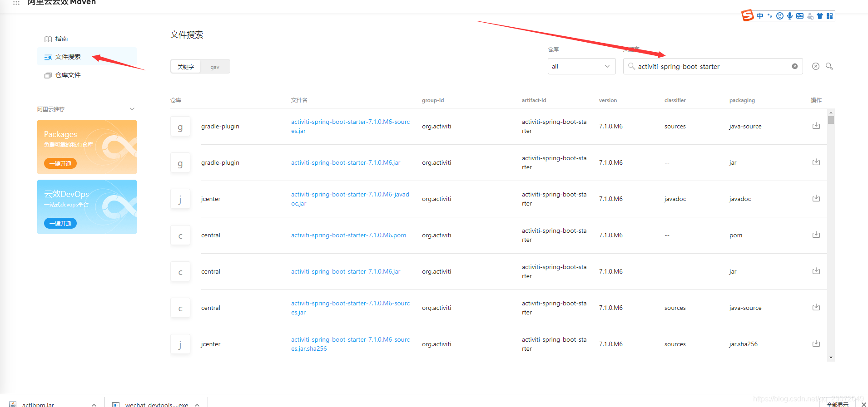868x407 pixels.
Task: Click the artifact-Id column header
Action: pos(534,100)
